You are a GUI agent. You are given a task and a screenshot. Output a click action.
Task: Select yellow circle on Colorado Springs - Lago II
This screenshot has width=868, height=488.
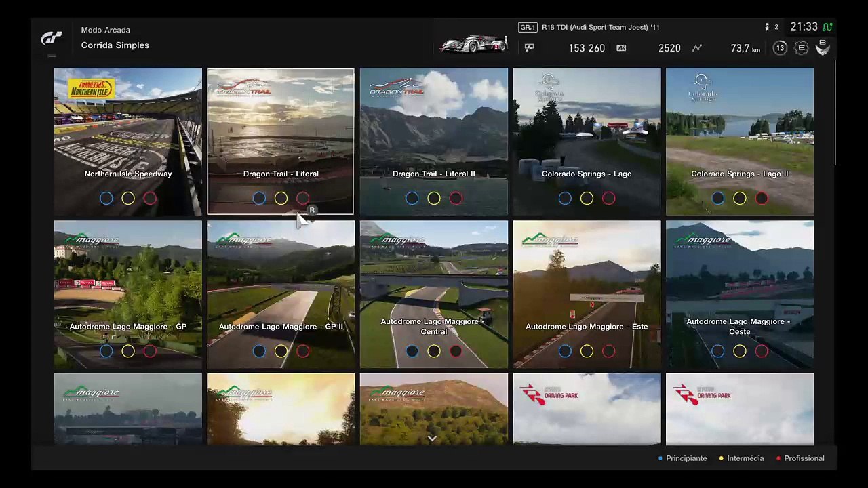[740, 199]
